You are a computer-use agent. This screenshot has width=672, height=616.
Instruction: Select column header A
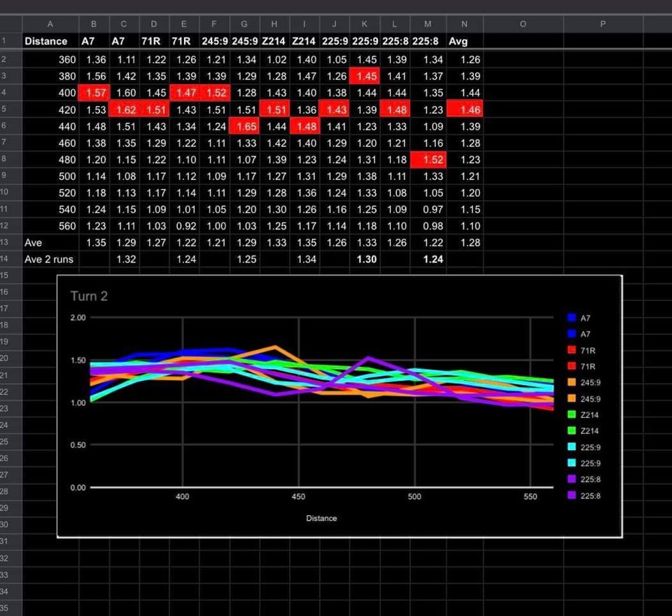[x=50, y=24]
